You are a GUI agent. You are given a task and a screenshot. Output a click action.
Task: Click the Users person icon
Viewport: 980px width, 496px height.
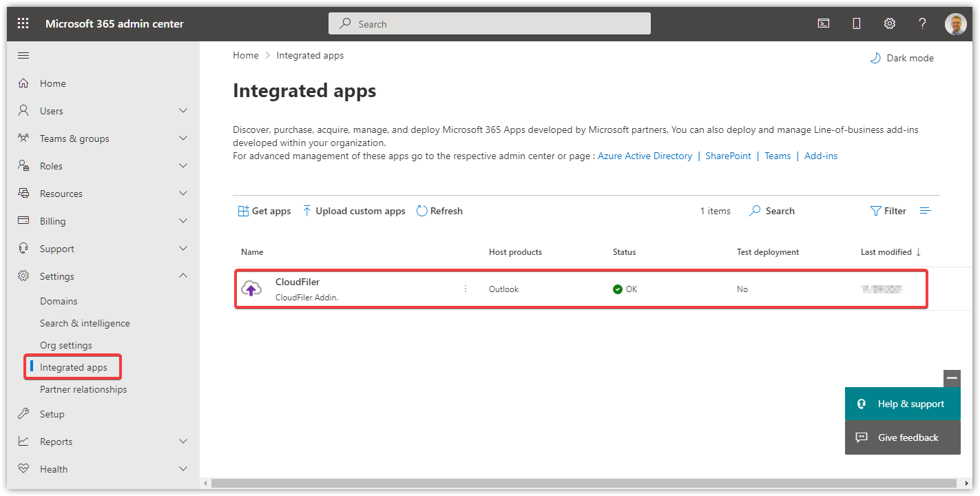pos(23,110)
